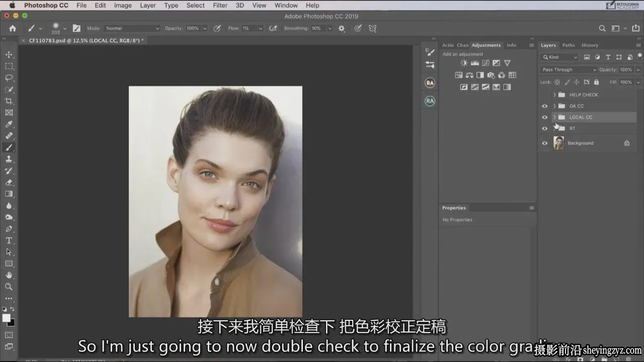644x362 pixels.
Task: Hide the Background layer
Action: pyautogui.click(x=544, y=143)
